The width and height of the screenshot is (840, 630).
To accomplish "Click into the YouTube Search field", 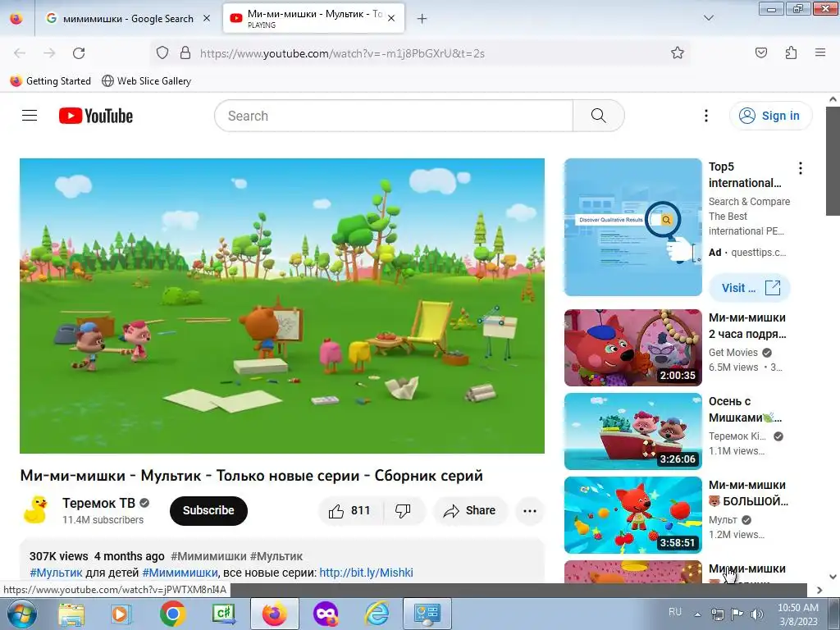I will (394, 116).
